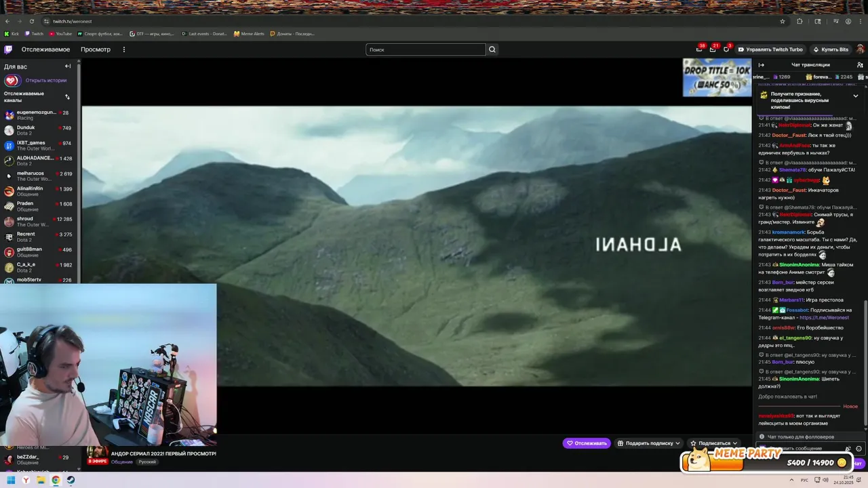The height and width of the screenshot is (488, 868).
Task: Open Steam from taskbar
Action: [x=71, y=480]
